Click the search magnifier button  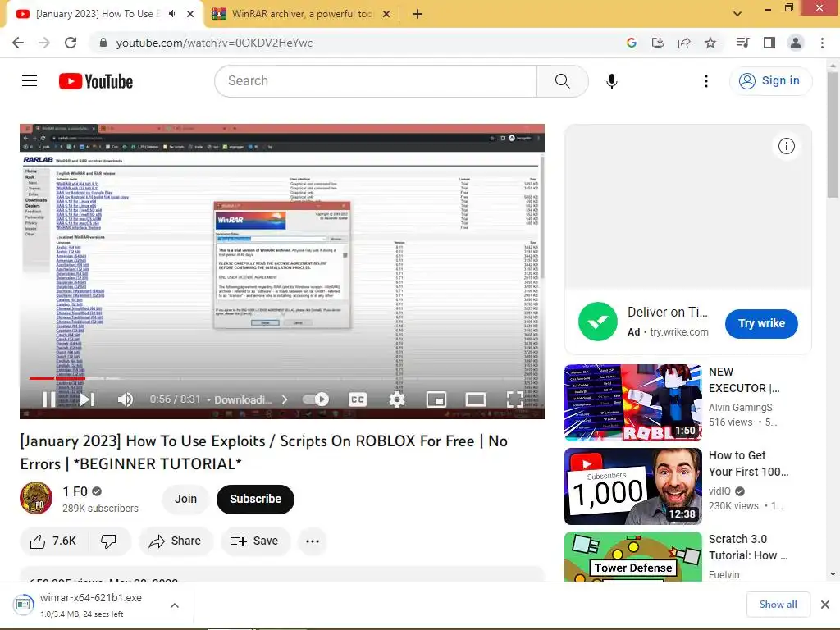click(x=562, y=81)
